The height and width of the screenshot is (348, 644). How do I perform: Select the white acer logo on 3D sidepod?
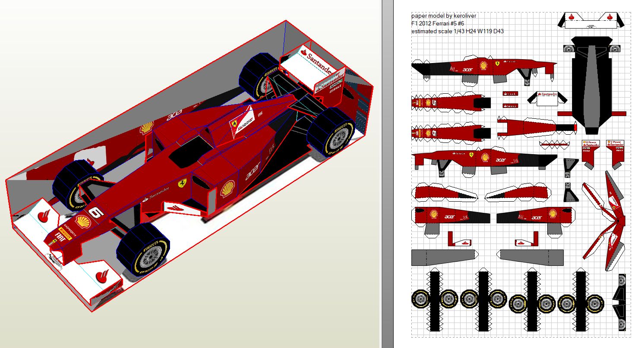point(253,171)
